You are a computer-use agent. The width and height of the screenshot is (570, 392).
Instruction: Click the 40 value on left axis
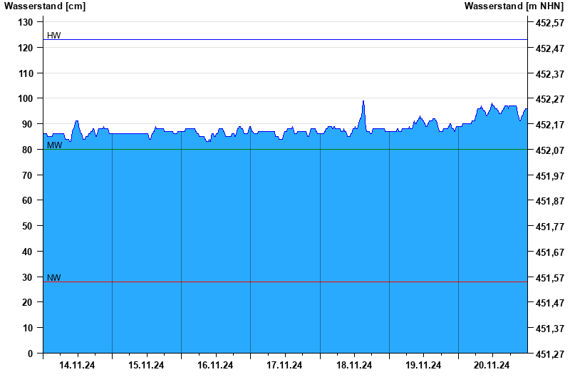point(27,252)
